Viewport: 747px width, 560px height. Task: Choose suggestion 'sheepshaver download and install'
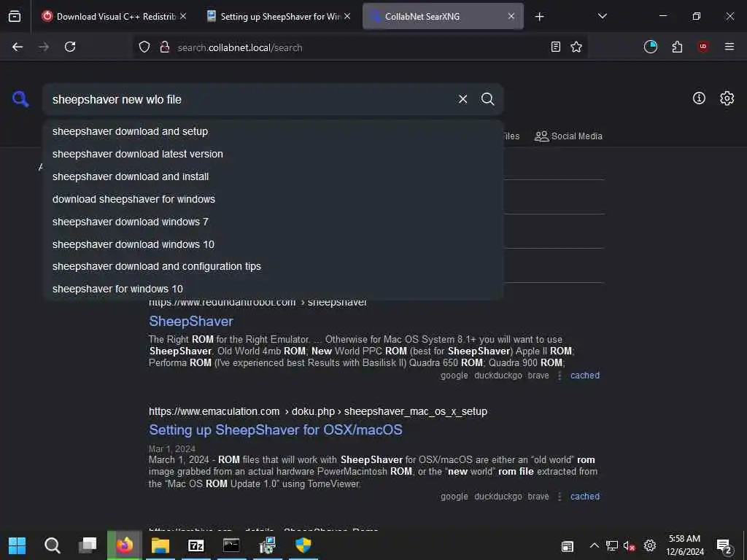273,176
